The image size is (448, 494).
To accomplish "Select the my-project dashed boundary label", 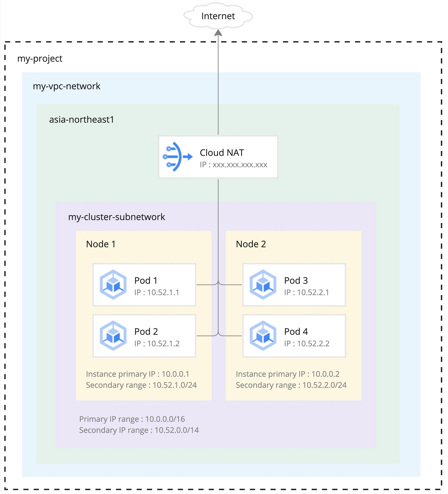I will (x=40, y=58).
